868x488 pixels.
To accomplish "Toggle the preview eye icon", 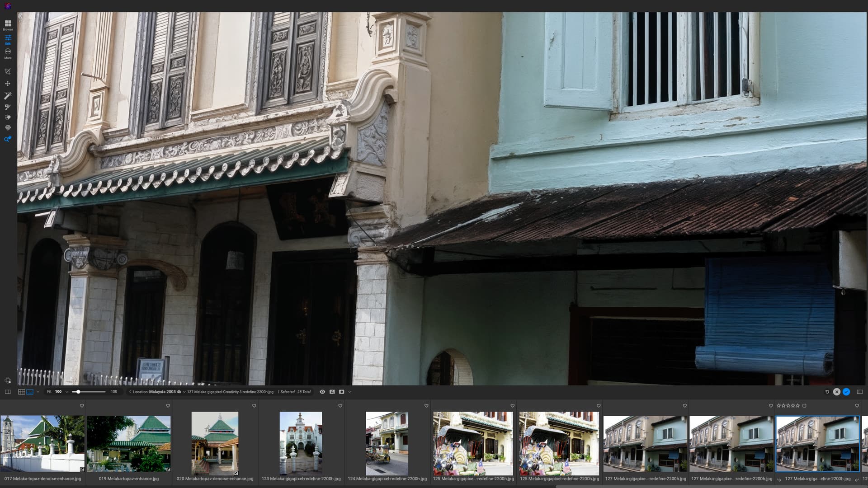I will click(322, 392).
